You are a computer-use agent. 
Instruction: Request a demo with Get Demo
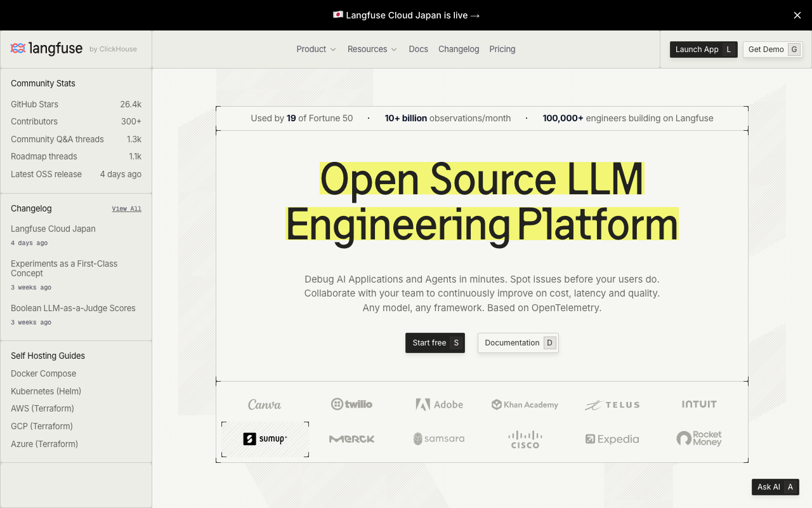(x=773, y=50)
